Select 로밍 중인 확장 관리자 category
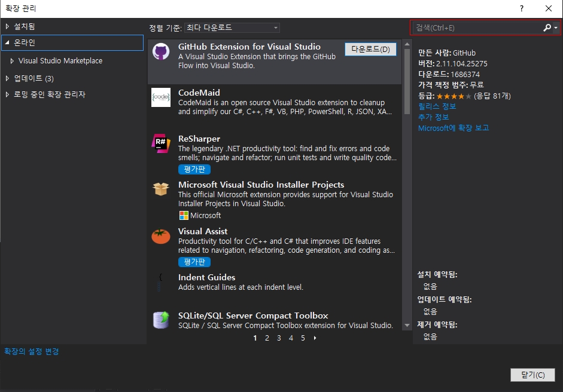The height and width of the screenshot is (392, 563). tap(50, 94)
